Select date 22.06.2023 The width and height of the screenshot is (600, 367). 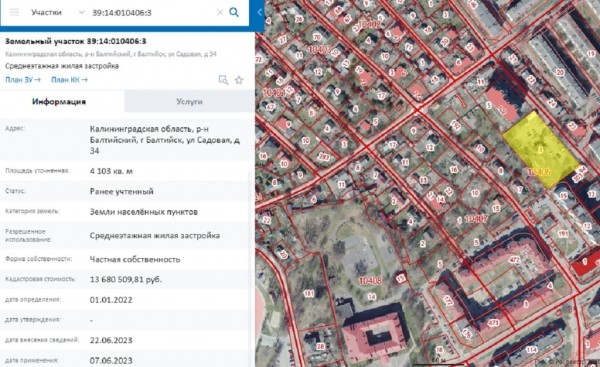111,340
